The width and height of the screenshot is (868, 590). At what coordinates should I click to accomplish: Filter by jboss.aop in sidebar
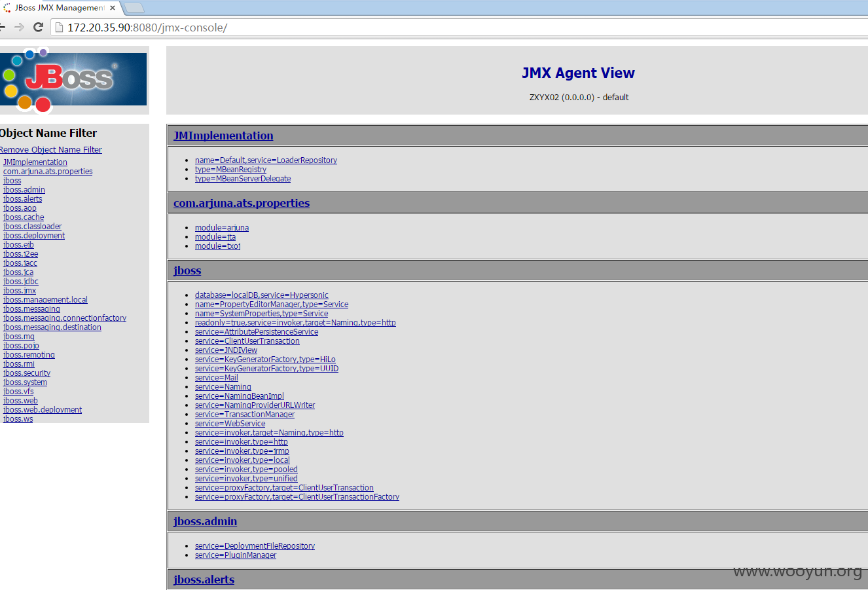tap(20, 208)
